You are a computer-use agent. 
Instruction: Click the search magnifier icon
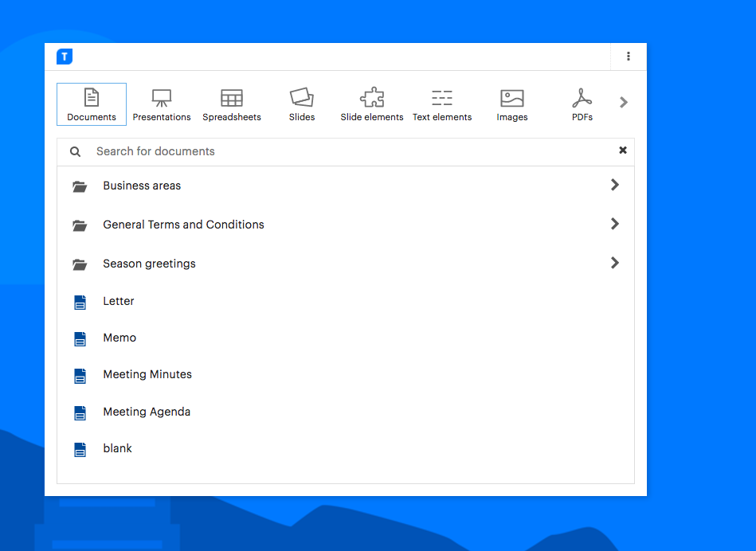click(75, 152)
